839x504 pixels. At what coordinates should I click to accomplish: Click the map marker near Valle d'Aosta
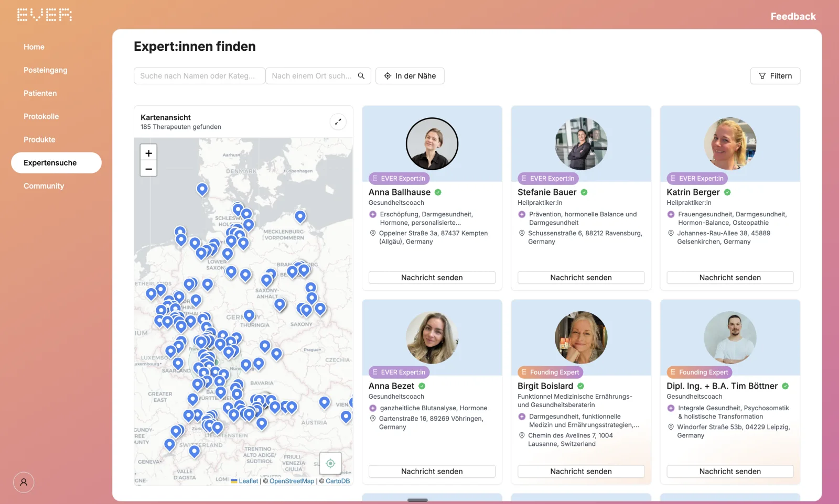194,451
